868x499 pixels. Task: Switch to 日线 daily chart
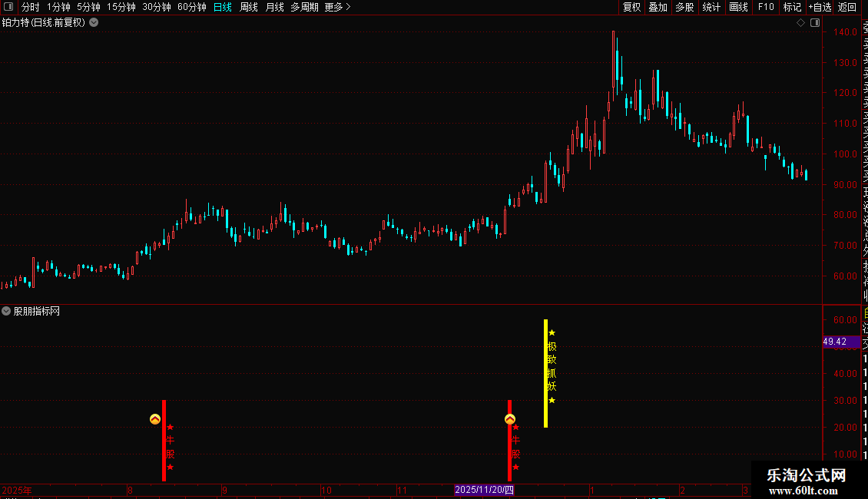223,7
